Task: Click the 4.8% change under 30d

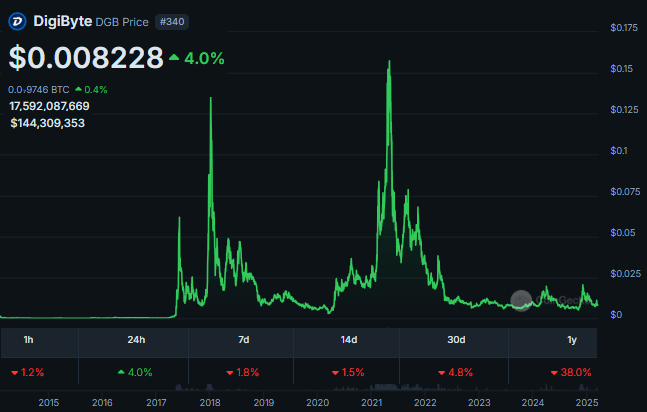Action: pos(456,372)
